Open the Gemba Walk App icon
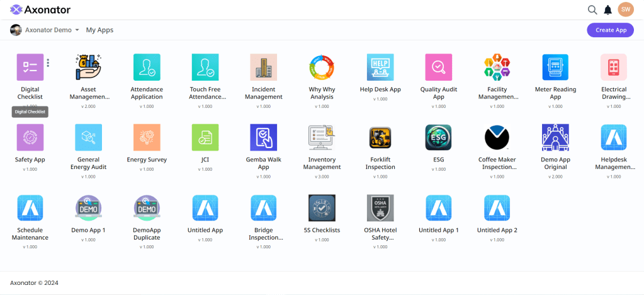 pyautogui.click(x=263, y=137)
